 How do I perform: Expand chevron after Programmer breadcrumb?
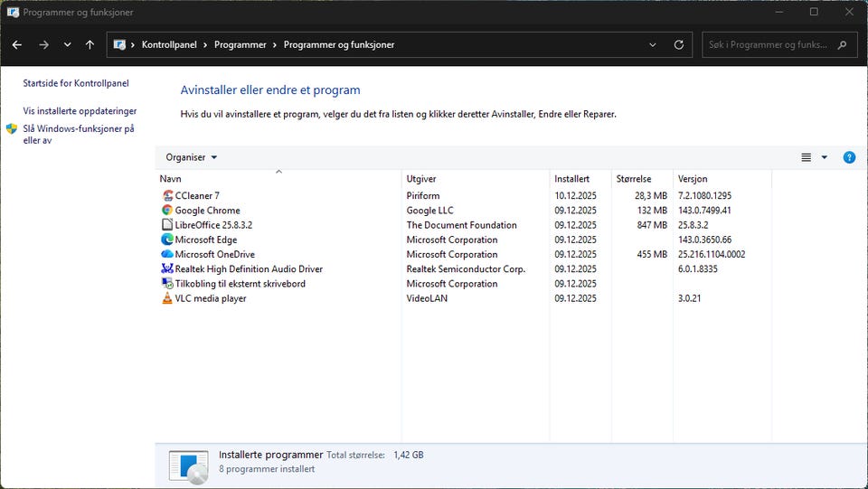click(x=275, y=45)
